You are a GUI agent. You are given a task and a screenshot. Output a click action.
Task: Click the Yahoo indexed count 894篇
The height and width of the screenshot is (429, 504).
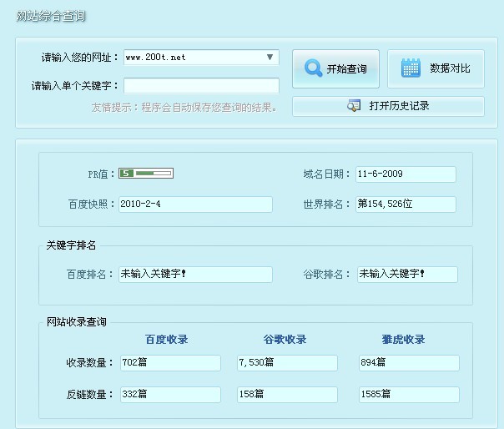click(x=409, y=363)
